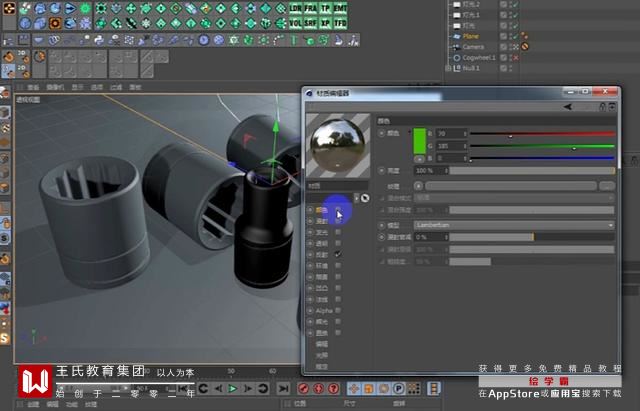Image resolution: width=640 pixels, height=411 pixels.
Task: Click the TFD plugin icon
Action: [341, 22]
